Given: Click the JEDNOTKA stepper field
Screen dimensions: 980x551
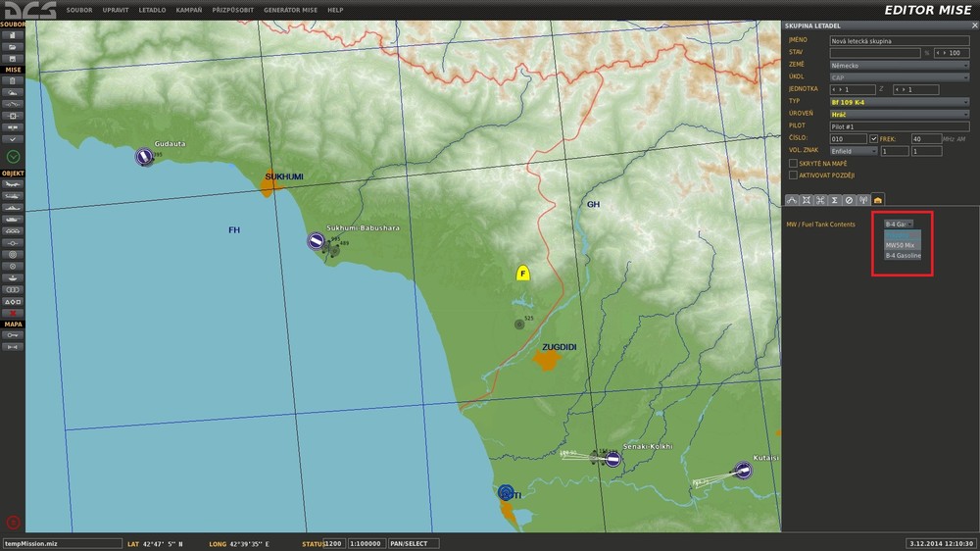Looking at the screenshot, I should click(853, 89).
